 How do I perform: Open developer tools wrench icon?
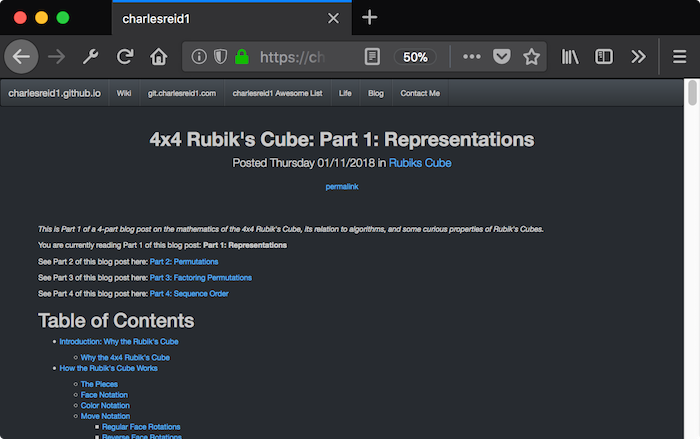pos(91,57)
